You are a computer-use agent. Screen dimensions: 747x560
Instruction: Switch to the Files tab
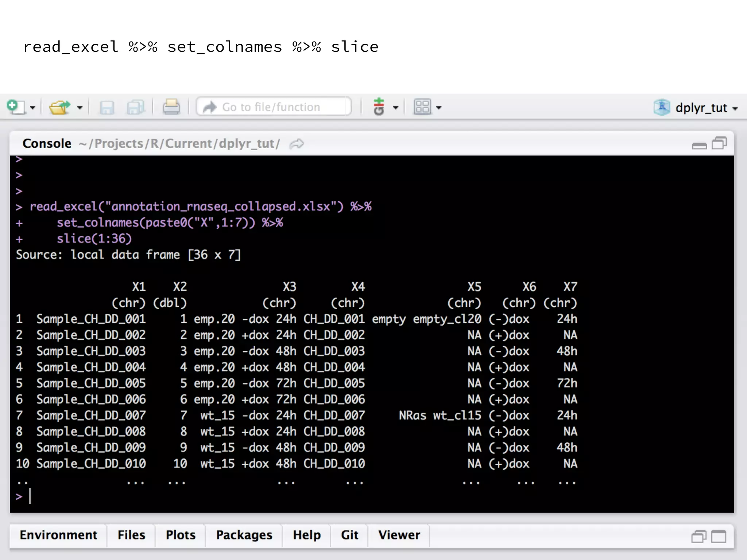[x=131, y=535]
